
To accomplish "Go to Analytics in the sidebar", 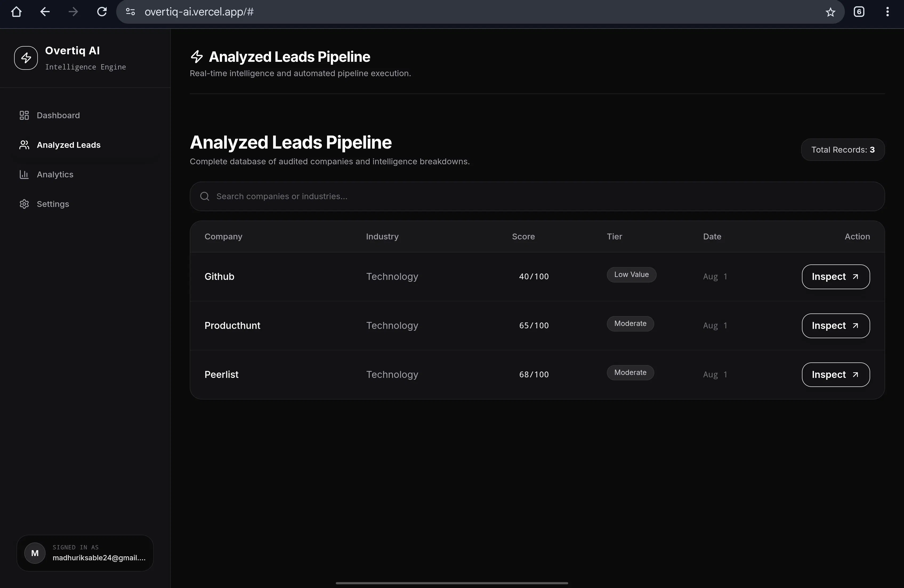I will [85, 175].
